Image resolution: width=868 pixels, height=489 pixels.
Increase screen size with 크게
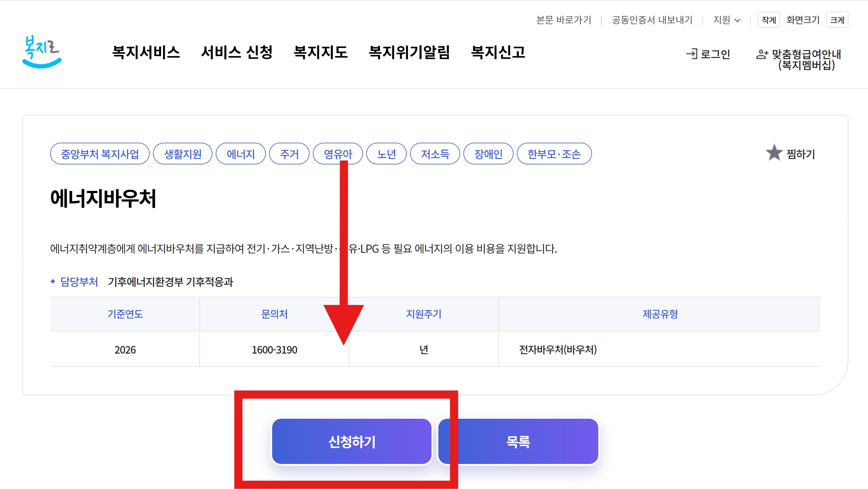pos(837,20)
